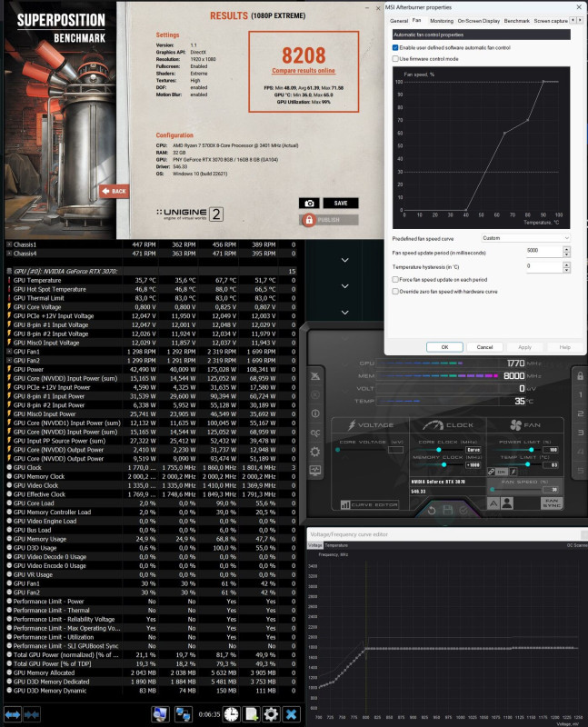The width and height of the screenshot is (588, 727).
Task: Launch the OC Scanner icon in Afterburner
Action: [315, 433]
